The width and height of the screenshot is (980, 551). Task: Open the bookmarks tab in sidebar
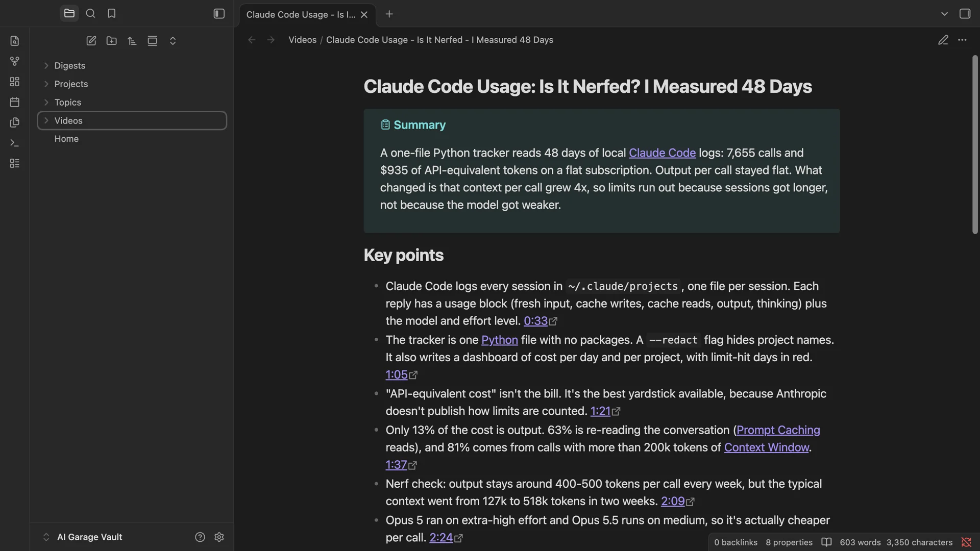112,14
